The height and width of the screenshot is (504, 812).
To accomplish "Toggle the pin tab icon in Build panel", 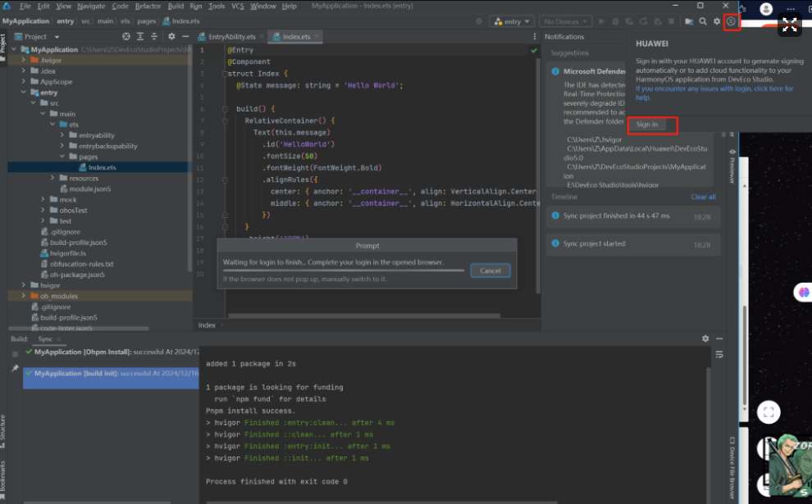I will (15, 369).
